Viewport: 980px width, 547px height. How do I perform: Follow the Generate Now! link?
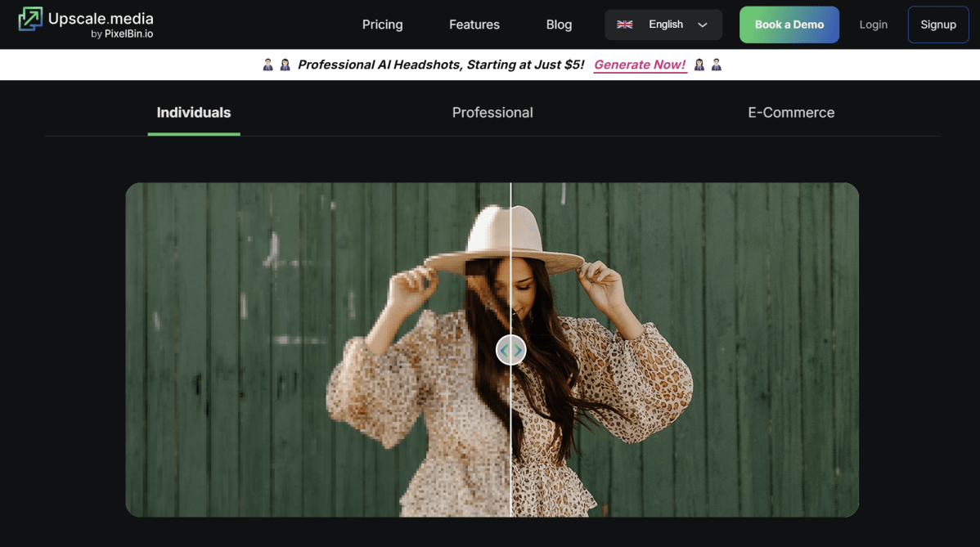tap(640, 65)
